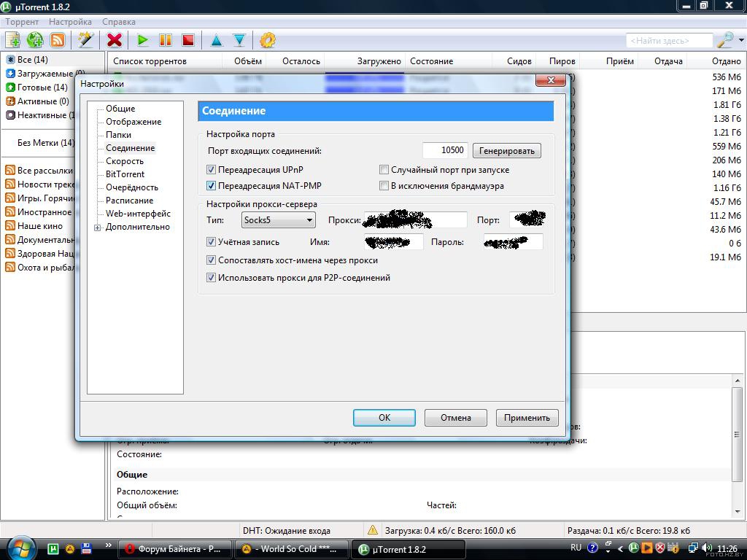
Task: Select Расписание in settings tree
Action: 130,201
